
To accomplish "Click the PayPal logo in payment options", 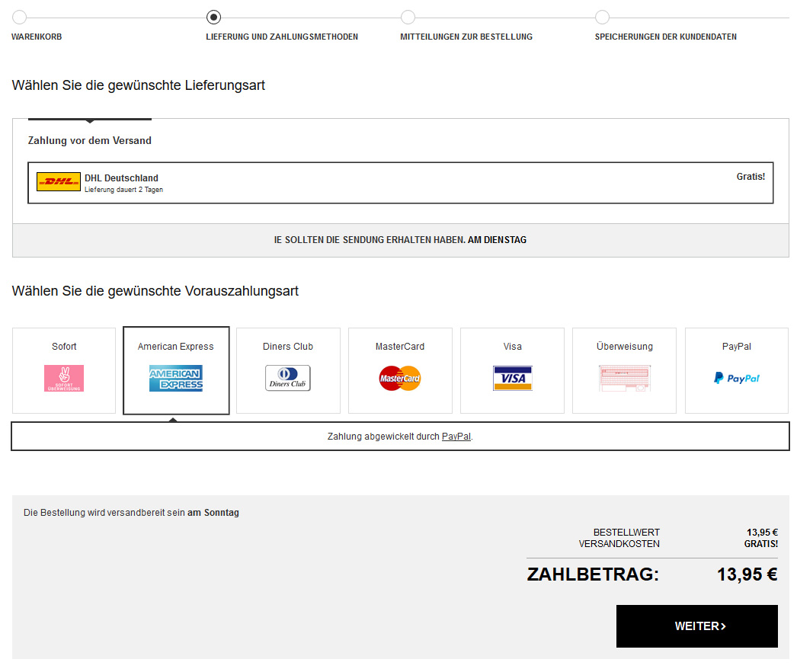I will [737, 378].
